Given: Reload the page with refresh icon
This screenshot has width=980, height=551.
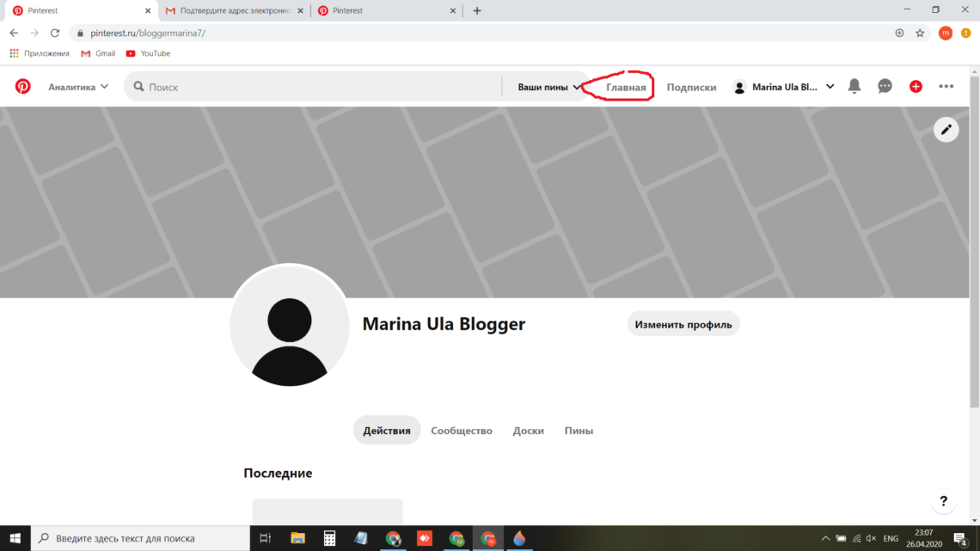Looking at the screenshot, I should pyautogui.click(x=55, y=34).
